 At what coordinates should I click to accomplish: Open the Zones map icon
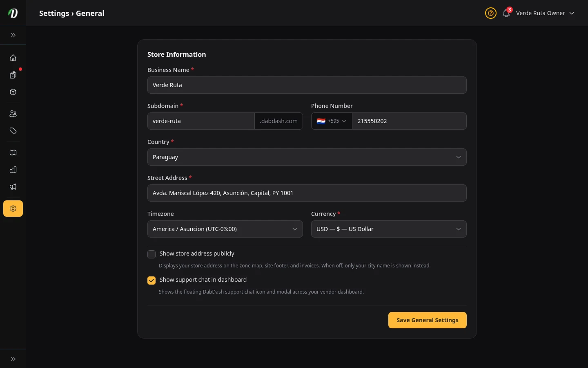13,153
